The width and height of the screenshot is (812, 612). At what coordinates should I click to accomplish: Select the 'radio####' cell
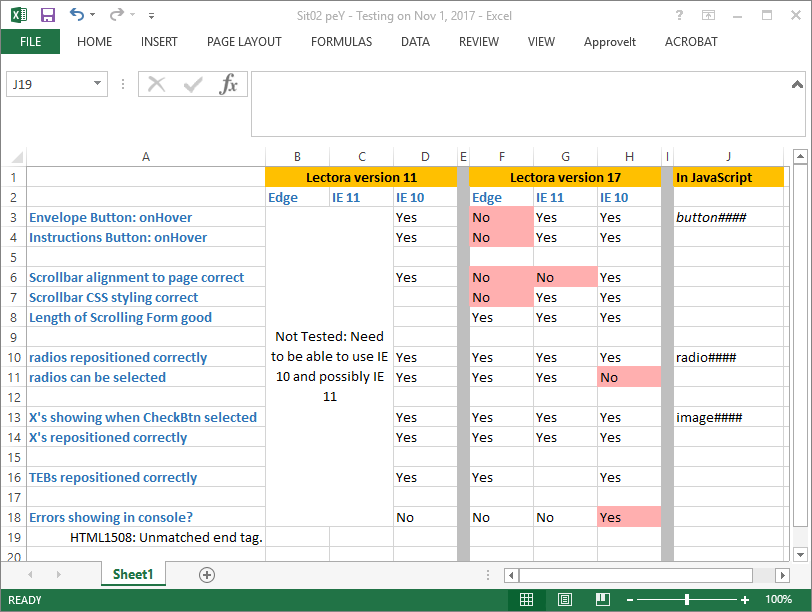coord(729,357)
